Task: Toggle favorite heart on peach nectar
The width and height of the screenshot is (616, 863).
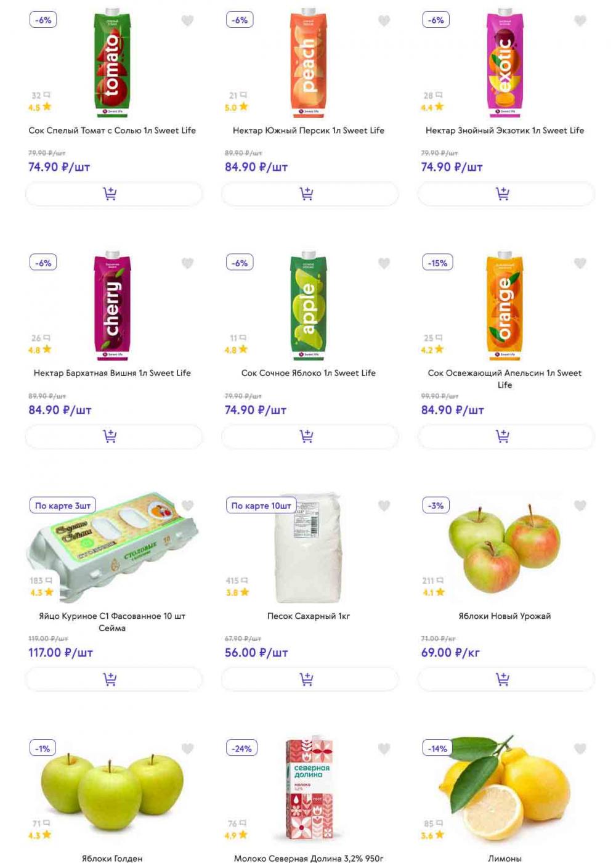Action: tap(384, 20)
